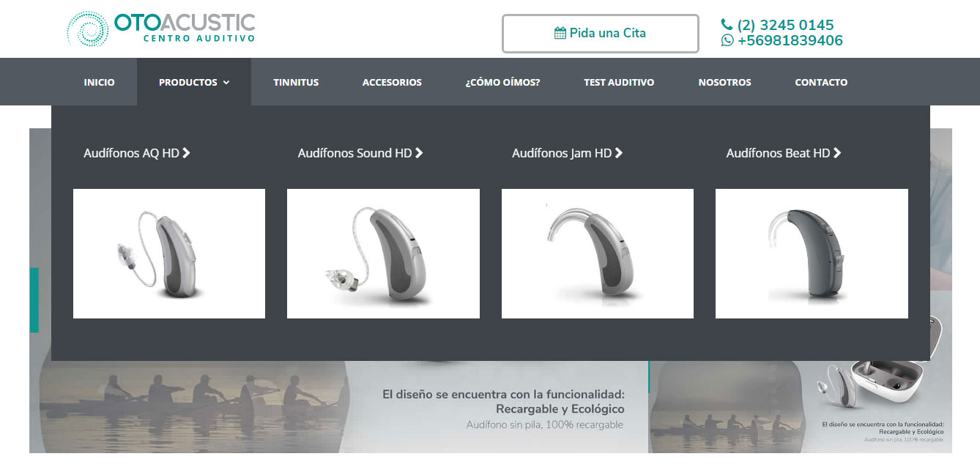Screen dimensions: 980x470
Task: Click the phone handset icon
Action: 727,25
